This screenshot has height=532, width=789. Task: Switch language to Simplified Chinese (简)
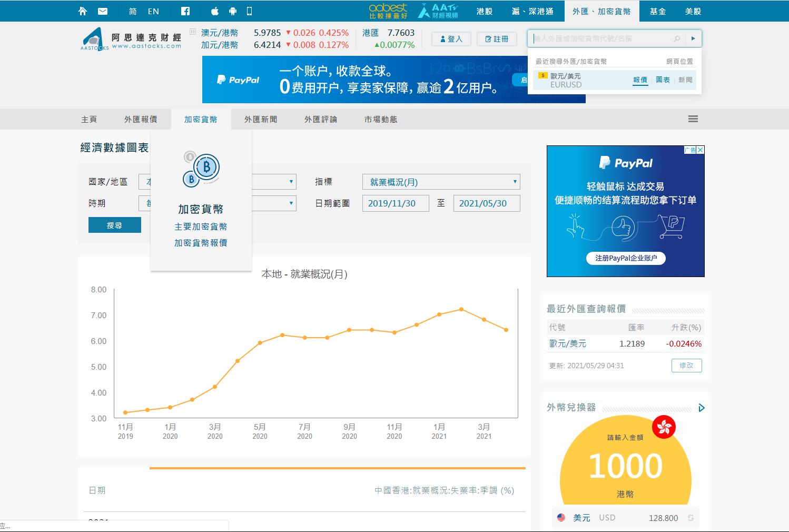point(133,11)
